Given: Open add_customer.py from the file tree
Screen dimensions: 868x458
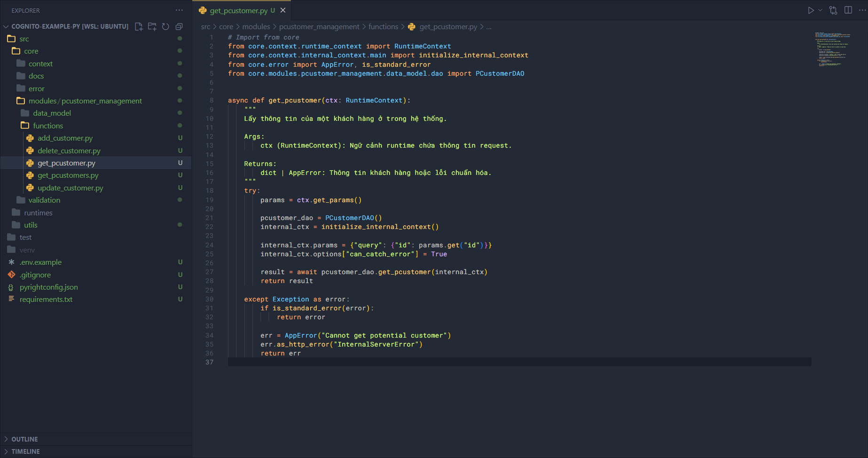Looking at the screenshot, I should coord(65,138).
